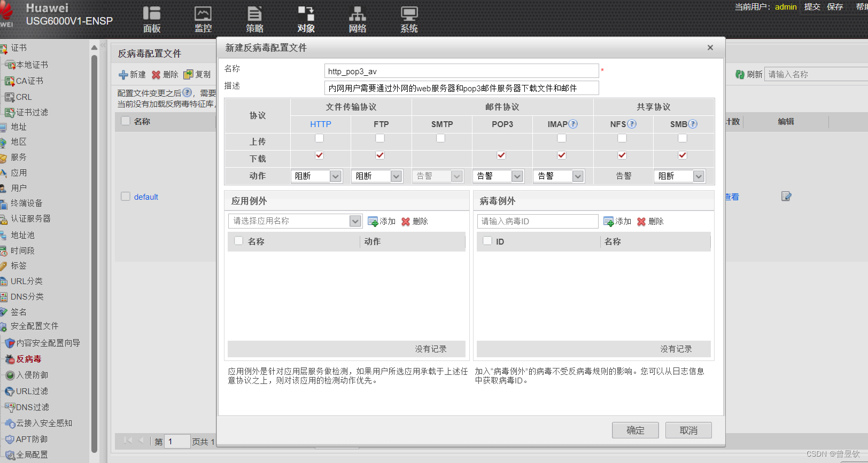Open URL过滤 in the sidebar

32,391
